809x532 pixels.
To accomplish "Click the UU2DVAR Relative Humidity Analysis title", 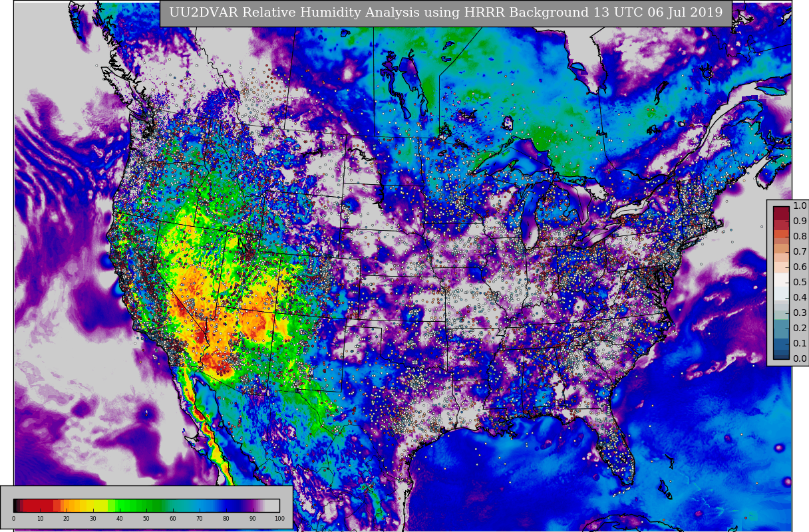I will (446, 13).
